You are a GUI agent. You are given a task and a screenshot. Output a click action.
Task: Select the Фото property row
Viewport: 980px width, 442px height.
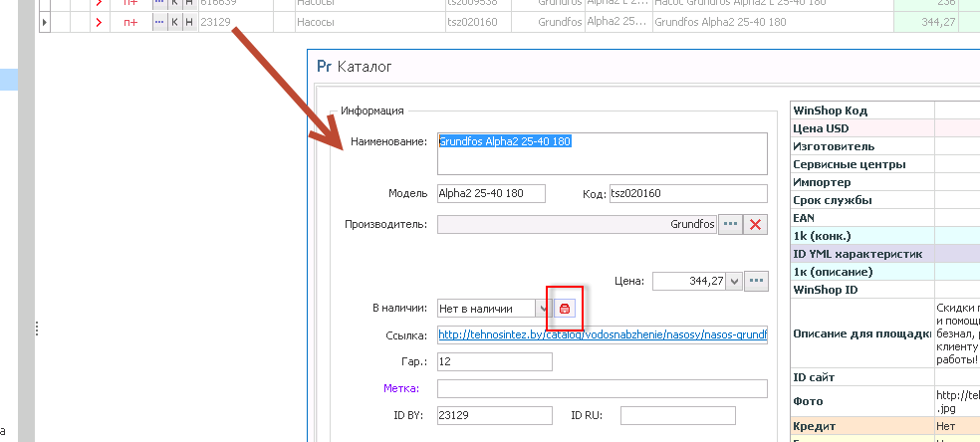click(885, 401)
